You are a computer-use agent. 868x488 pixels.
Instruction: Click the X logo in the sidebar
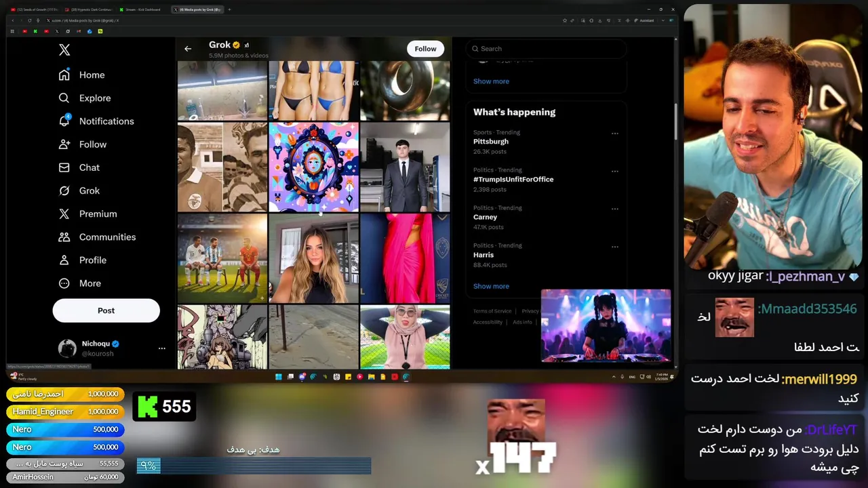pyautogui.click(x=64, y=49)
